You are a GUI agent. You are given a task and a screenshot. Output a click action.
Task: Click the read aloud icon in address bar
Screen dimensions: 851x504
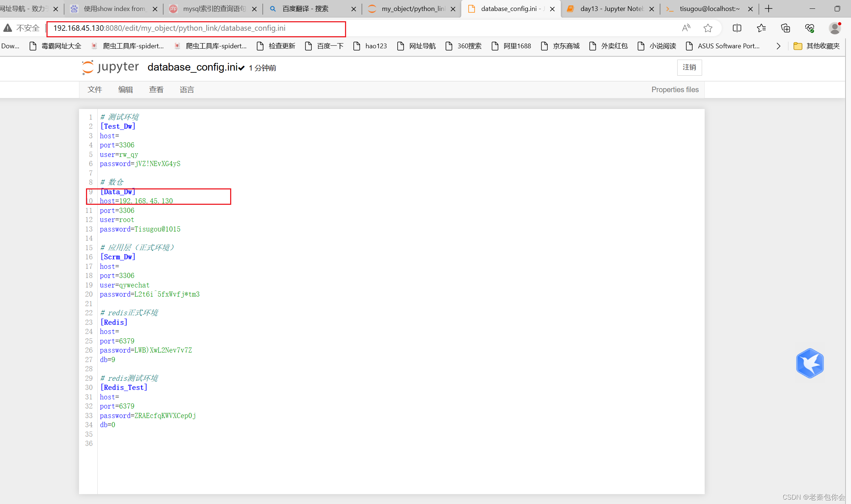click(686, 28)
